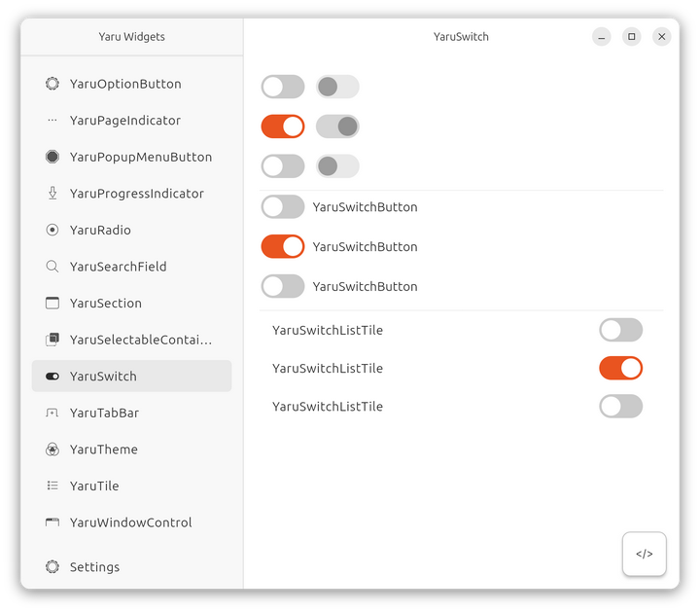Maximize the Yaru Widgets window

tap(632, 37)
